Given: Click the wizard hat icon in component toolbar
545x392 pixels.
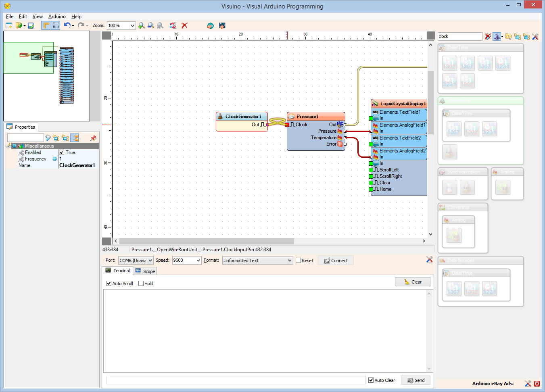Looking at the screenshot, I should (x=497, y=36).
